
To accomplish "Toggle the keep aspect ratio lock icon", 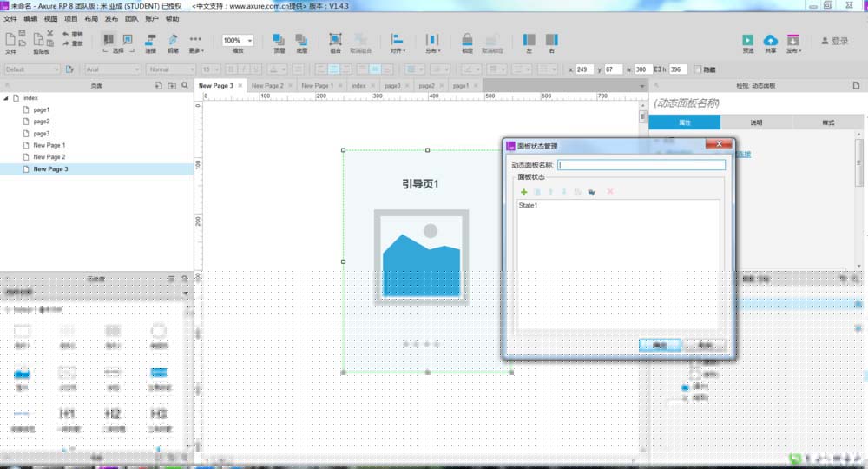I will point(658,69).
